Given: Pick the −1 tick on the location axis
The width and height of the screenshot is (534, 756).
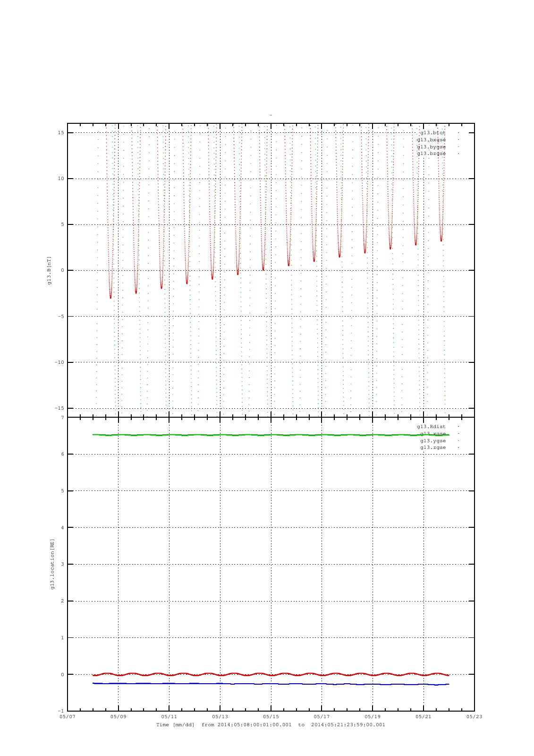Looking at the screenshot, I should [60, 711].
